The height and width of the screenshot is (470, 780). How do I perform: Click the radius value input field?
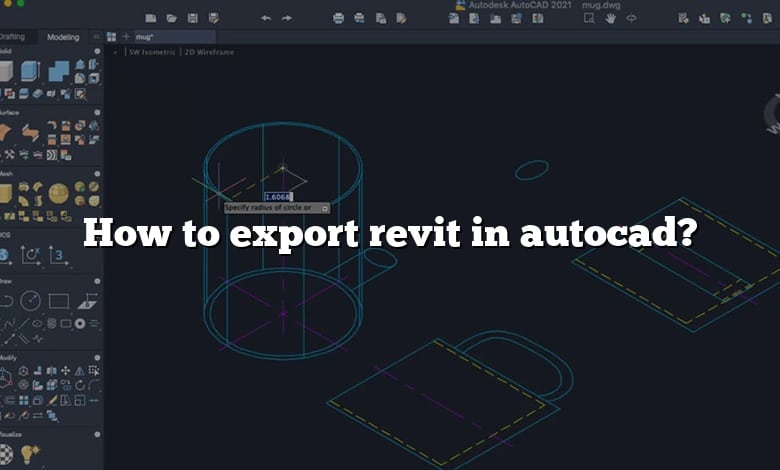point(278,197)
